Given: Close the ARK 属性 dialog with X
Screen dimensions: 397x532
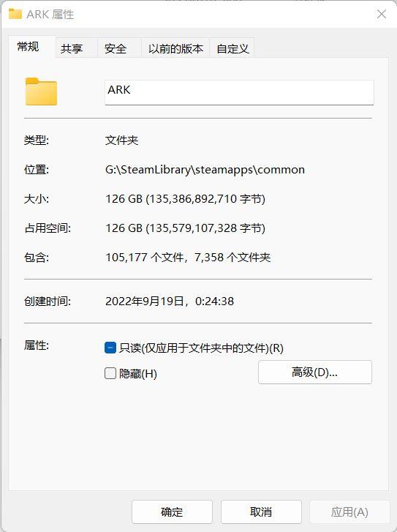Looking at the screenshot, I should point(382,14).
